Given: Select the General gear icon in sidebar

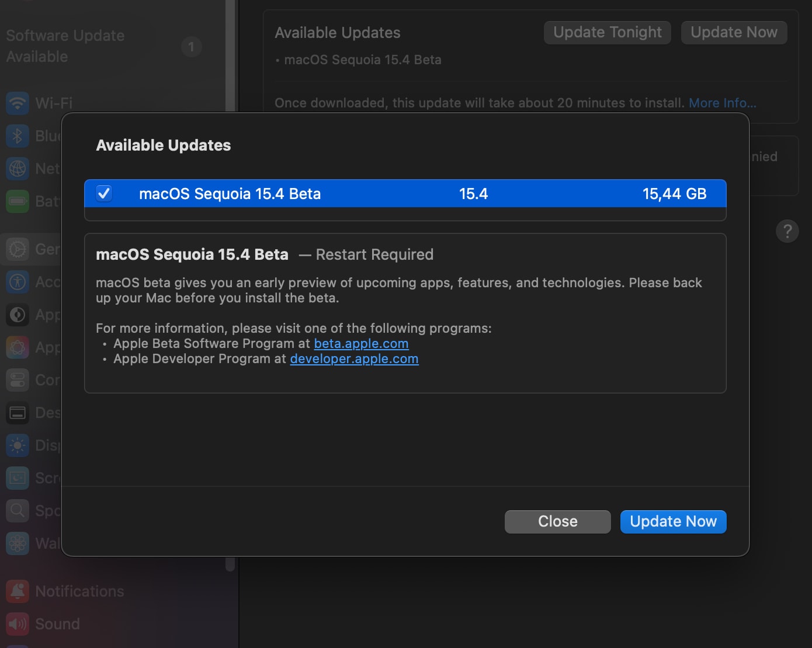Looking at the screenshot, I should [18, 249].
